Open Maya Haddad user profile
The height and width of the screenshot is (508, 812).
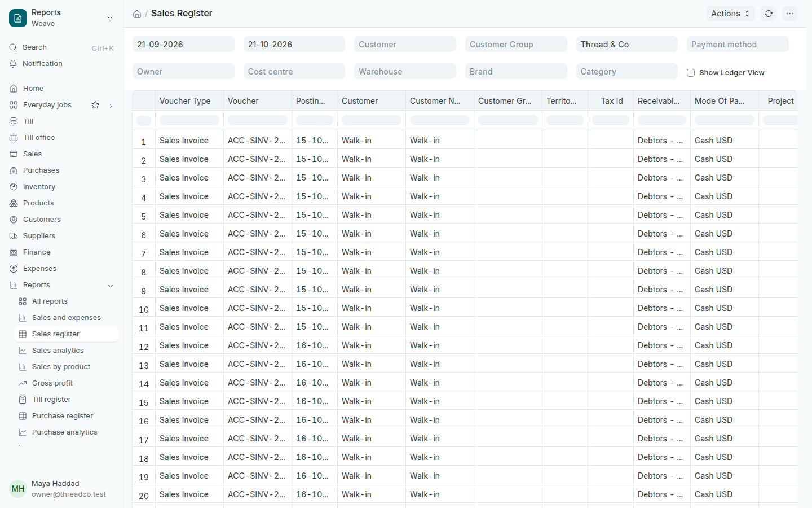click(x=61, y=489)
